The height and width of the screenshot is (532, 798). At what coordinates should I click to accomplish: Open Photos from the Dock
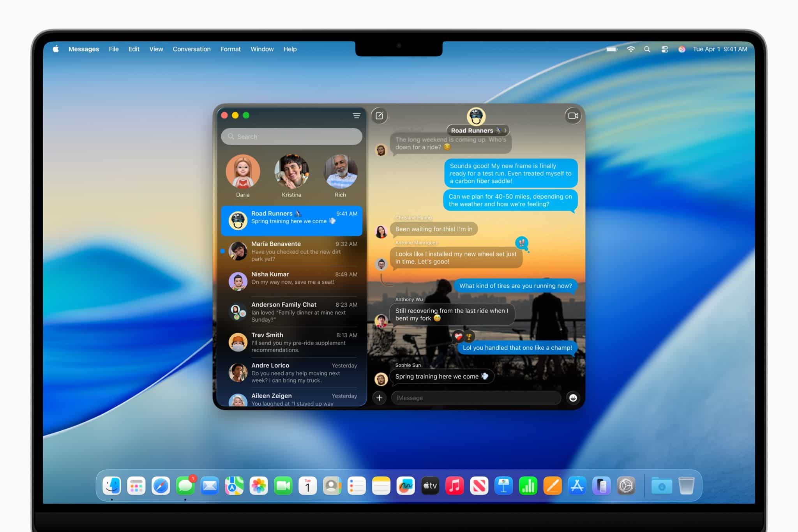click(x=258, y=485)
